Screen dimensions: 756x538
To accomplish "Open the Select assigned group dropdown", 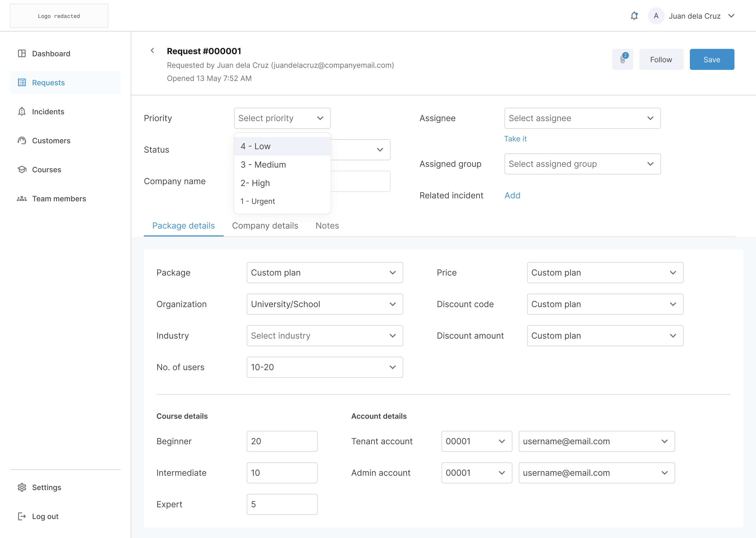I will (x=582, y=164).
